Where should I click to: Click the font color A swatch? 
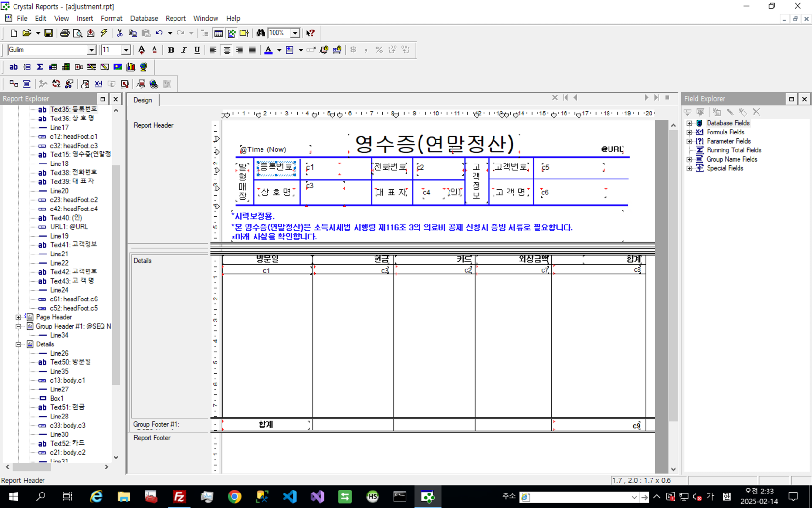point(269,50)
